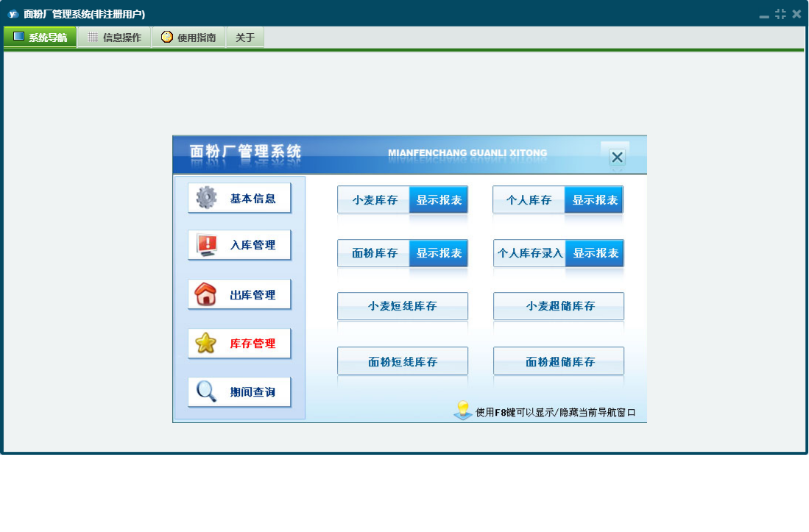Open 小麦库存 entry

[373, 199]
